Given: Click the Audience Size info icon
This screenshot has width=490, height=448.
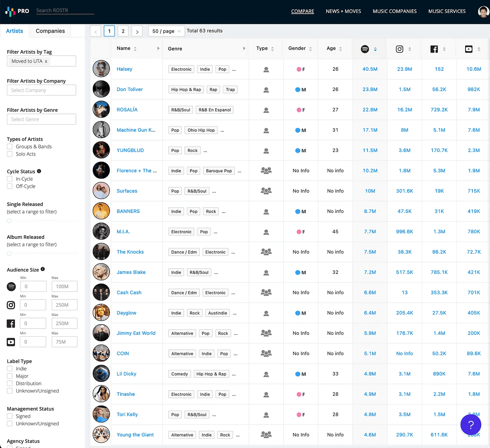Looking at the screenshot, I should coord(43,269).
